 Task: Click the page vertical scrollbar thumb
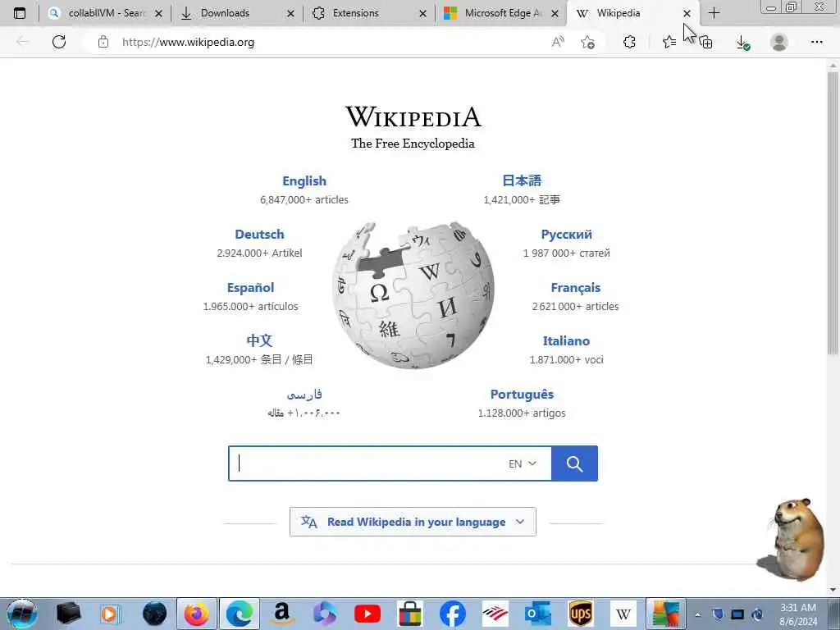click(x=833, y=212)
